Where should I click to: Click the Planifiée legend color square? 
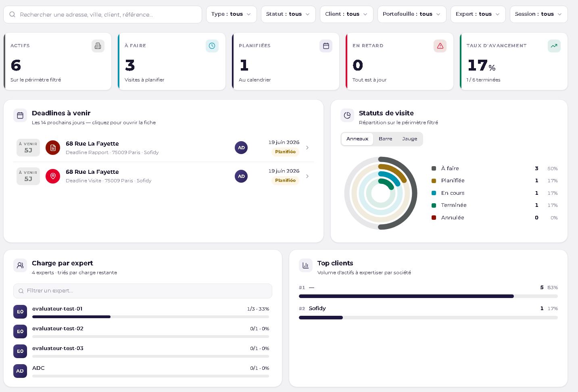(x=434, y=181)
